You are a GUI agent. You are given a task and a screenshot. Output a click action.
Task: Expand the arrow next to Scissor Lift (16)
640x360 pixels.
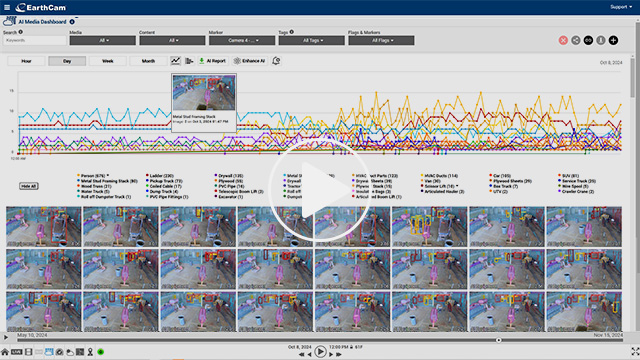457,186
